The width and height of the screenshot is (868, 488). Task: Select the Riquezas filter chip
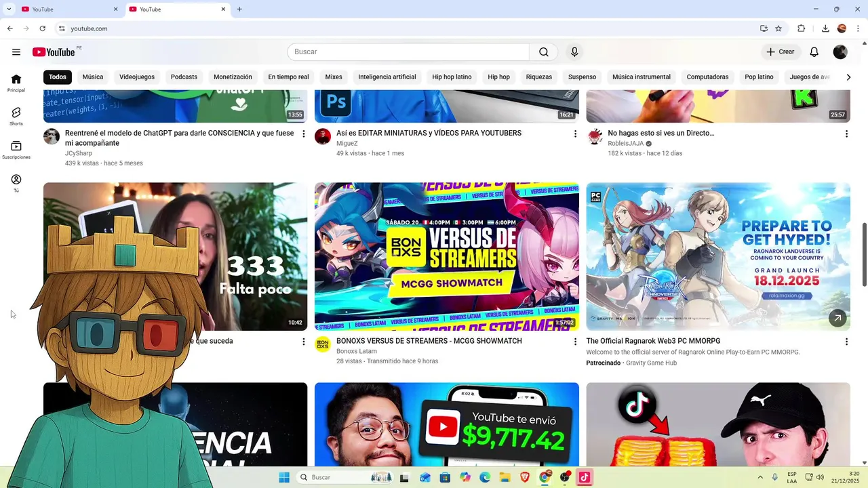coord(539,77)
